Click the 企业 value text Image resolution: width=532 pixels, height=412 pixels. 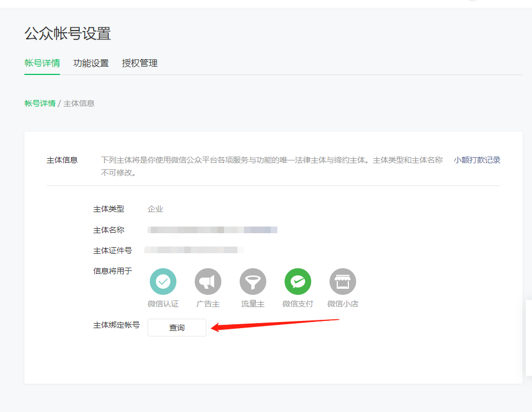(155, 209)
